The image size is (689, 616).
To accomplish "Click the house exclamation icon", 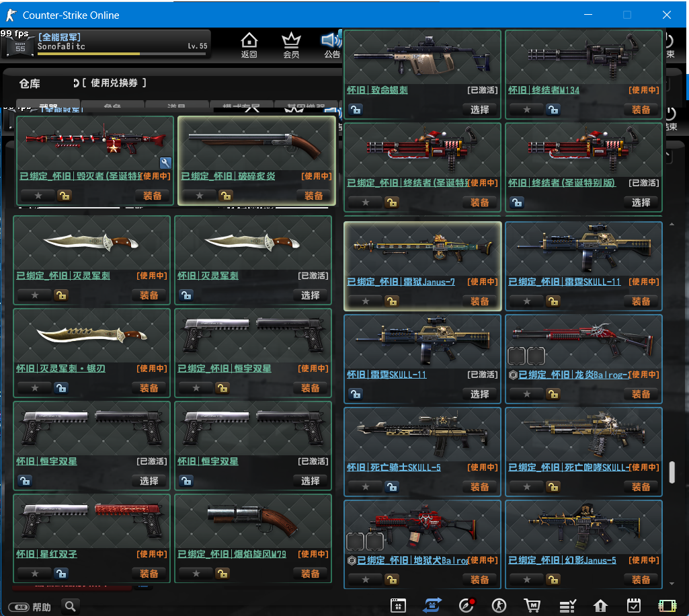I will pyautogui.click(x=600, y=606).
